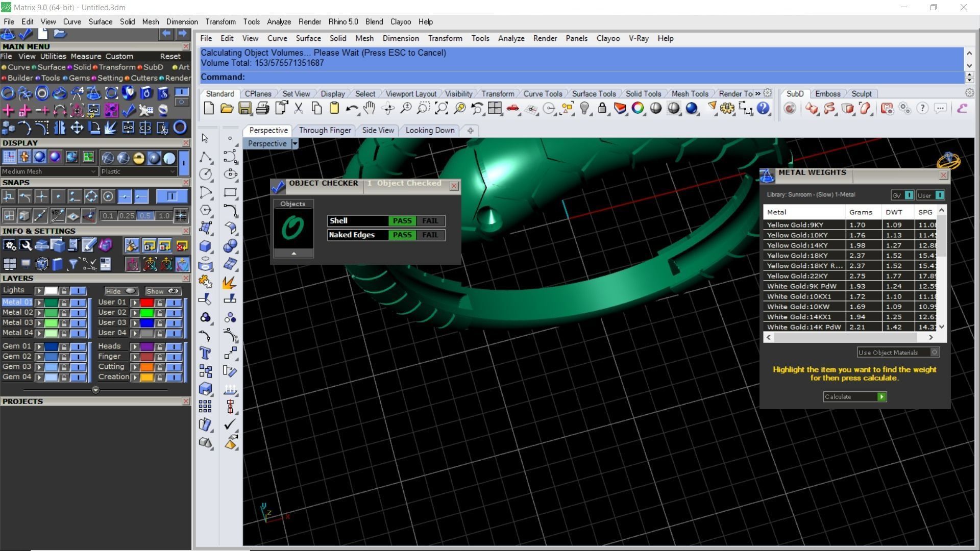This screenshot has width=980, height=551.
Task: Toggle the Metal 01 layer lock
Action: pos(64,303)
